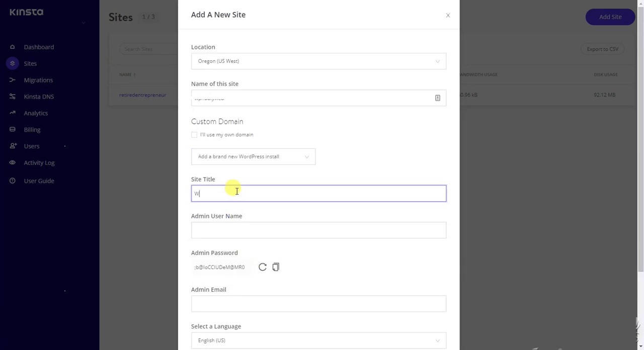This screenshot has width=644, height=350.
Task: Open Kinsta DNS using its sidebar icon
Action: 12,97
